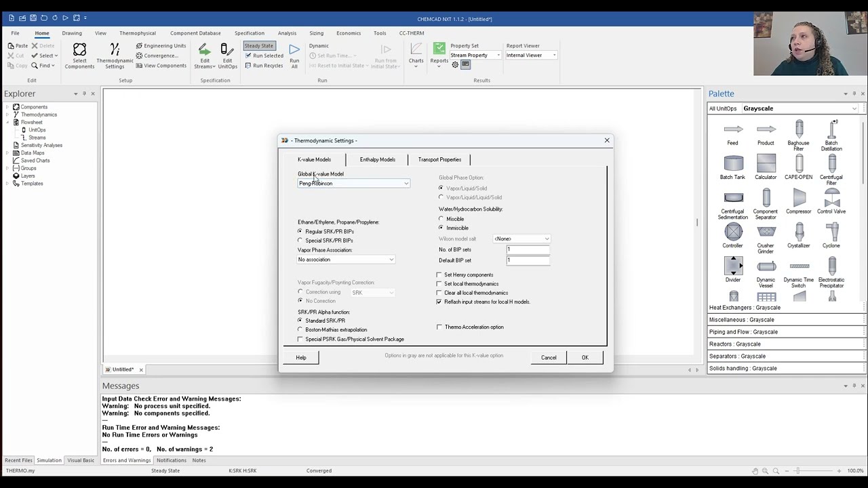Choose Boston-Mathias extrapolation alpha function
868x488 pixels.
pyautogui.click(x=332, y=329)
